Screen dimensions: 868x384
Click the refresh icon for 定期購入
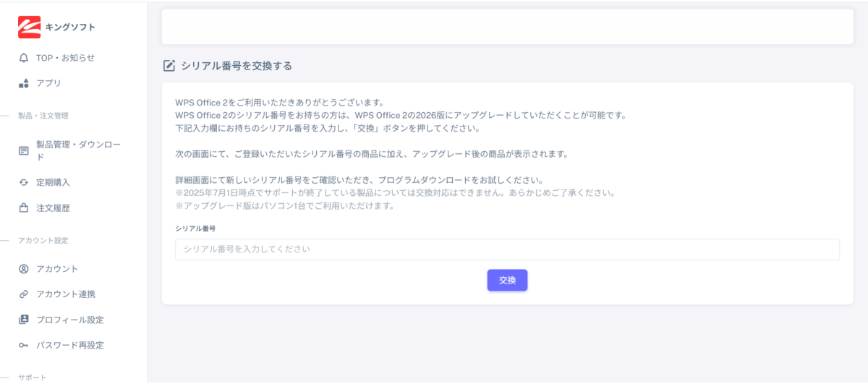pos(24,182)
